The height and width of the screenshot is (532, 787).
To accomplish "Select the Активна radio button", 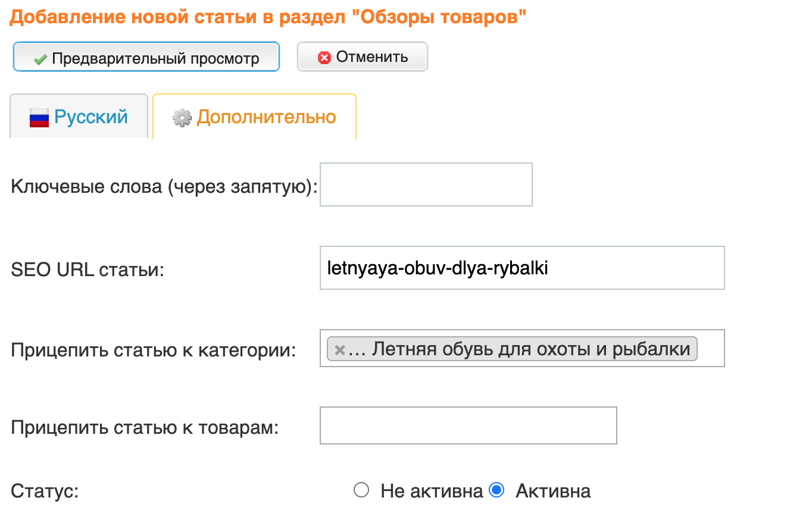I will pos(496,491).
